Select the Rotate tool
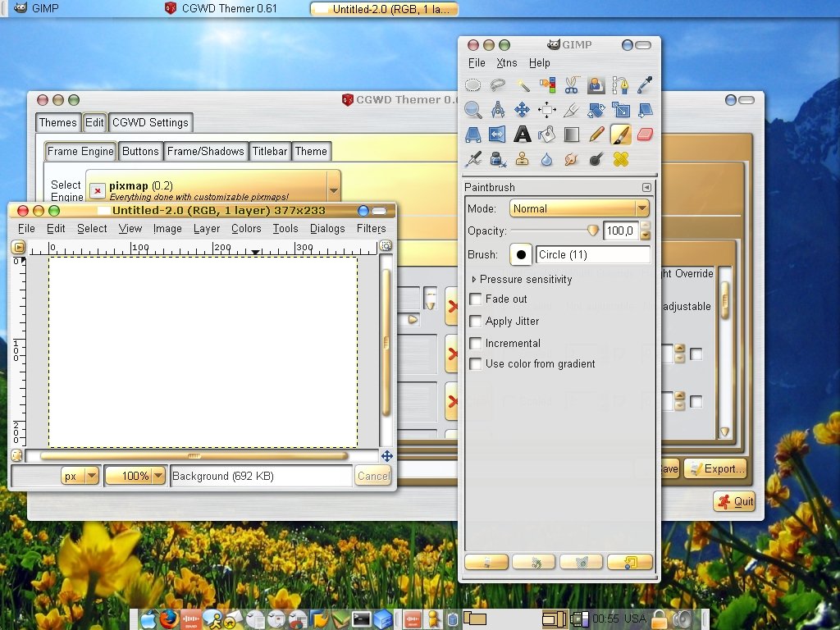The height and width of the screenshot is (630, 840). click(x=596, y=110)
